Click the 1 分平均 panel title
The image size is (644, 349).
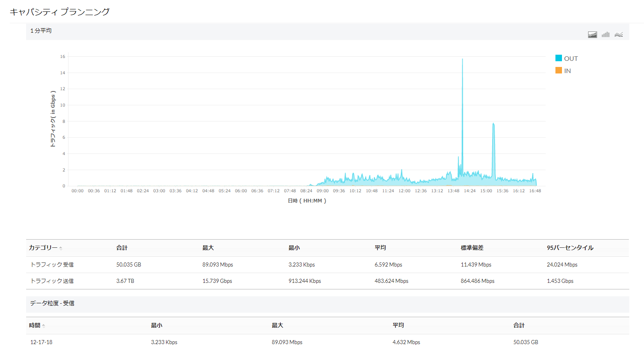pyautogui.click(x=41, y=31)
